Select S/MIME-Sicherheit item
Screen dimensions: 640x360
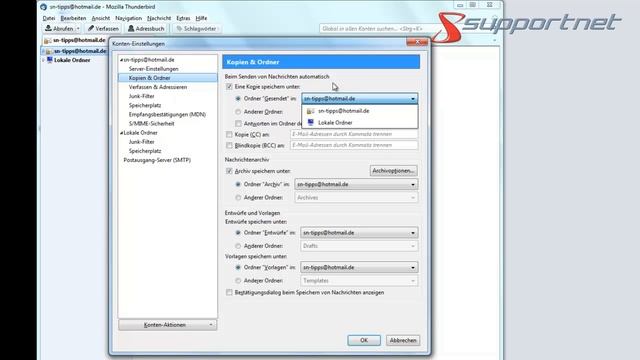(151, 123)
